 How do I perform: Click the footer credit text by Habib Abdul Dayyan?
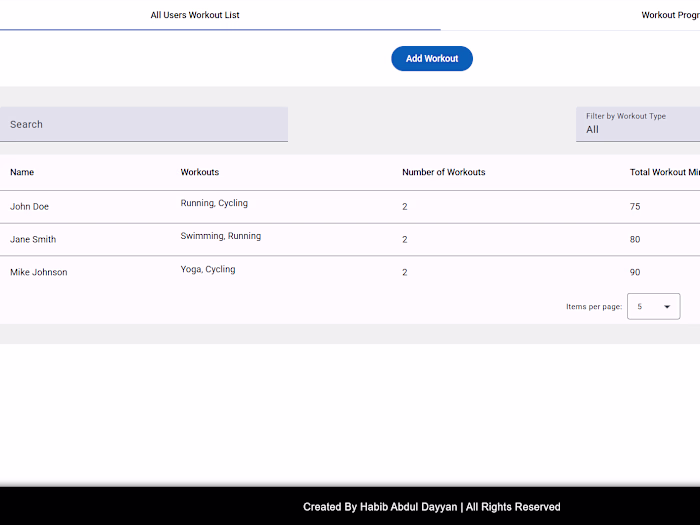[x=432, y=507]
